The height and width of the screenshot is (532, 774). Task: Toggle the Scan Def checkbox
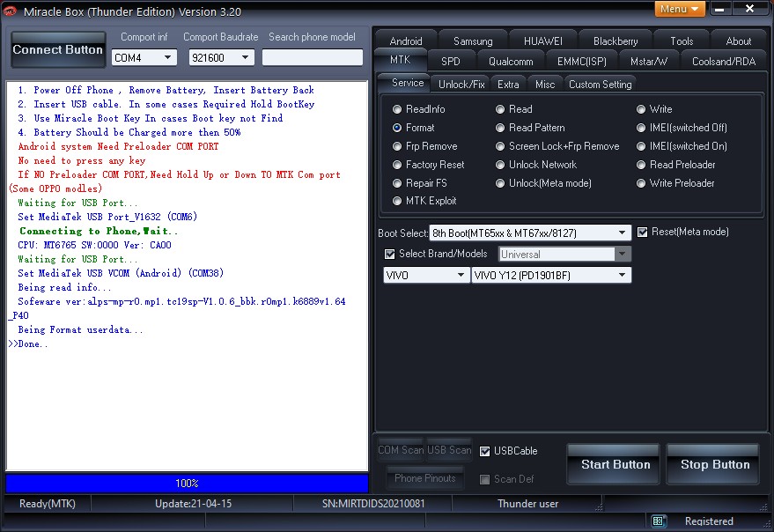pos(484,479)
